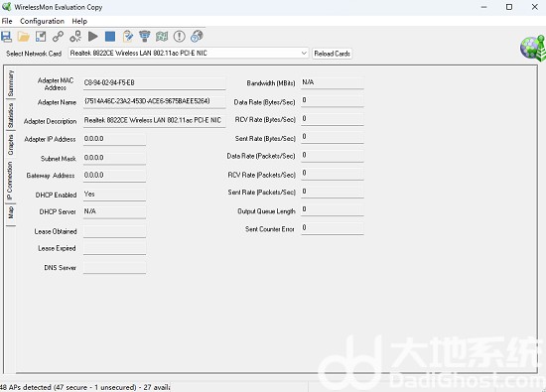Click the Reload Cards button
The width and height of the screenshot is (546, 392).
point(332,54)
